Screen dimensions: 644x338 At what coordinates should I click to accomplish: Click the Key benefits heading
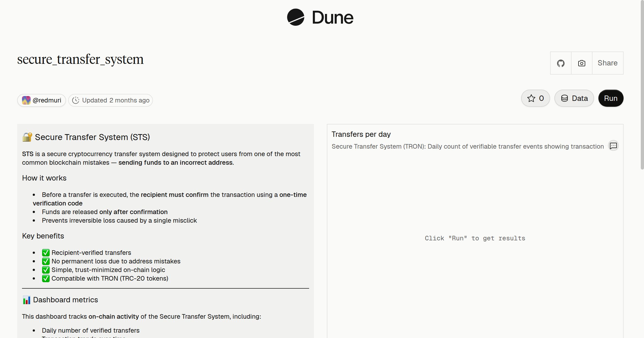pos(43,236)
